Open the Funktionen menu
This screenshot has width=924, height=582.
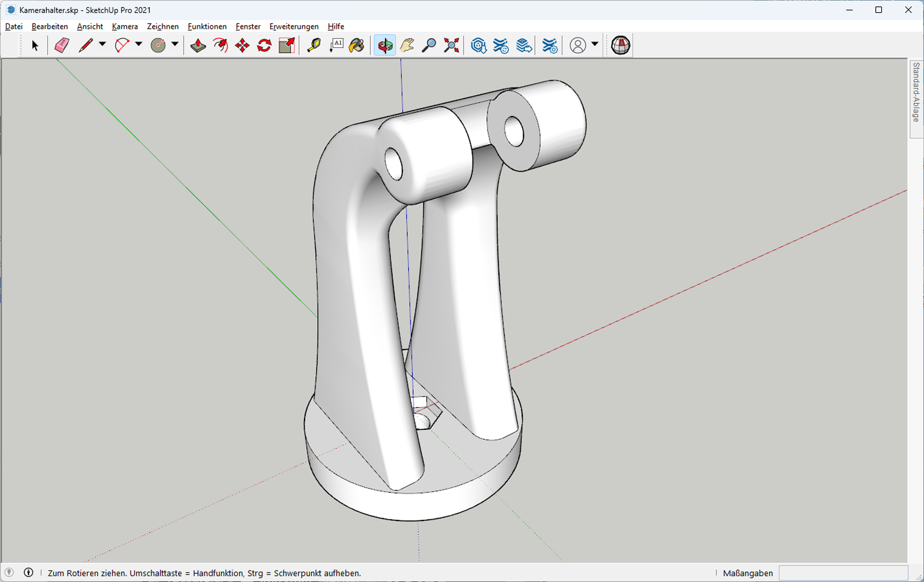(207, 26)
